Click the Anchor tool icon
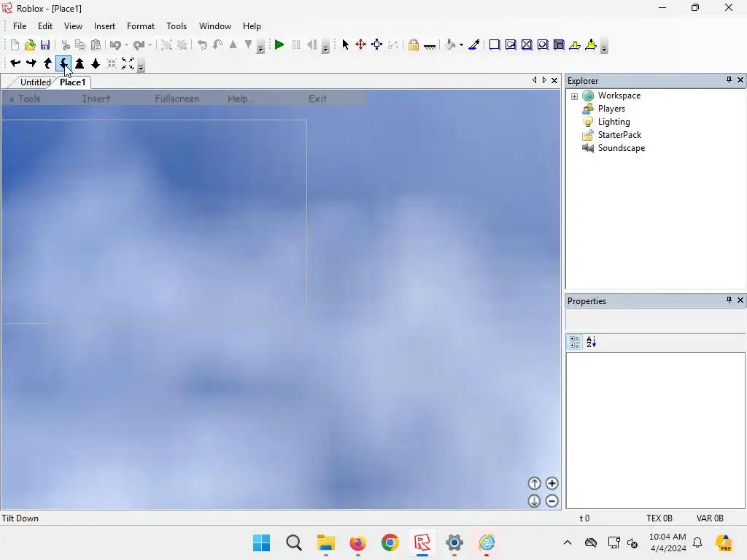The width and height of the screenshot is (747, 560). [x=430, y=46]
